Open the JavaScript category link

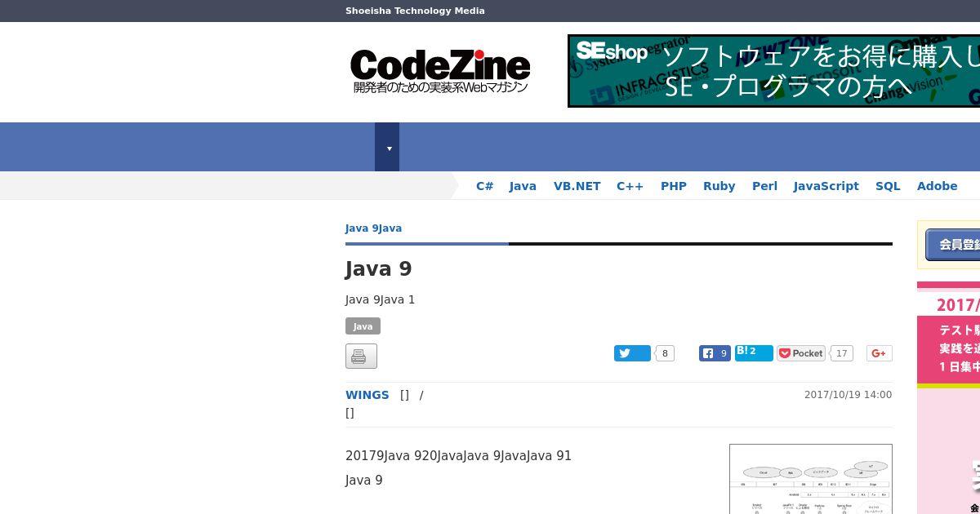point(826,186)
